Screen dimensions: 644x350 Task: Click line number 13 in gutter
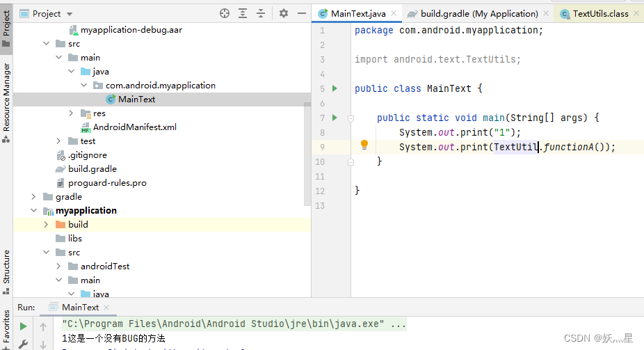pos(320,206)
